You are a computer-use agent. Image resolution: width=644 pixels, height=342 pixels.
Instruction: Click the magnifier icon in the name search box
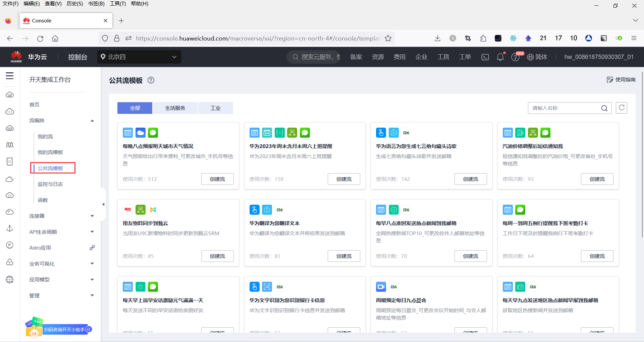point(605,108)
